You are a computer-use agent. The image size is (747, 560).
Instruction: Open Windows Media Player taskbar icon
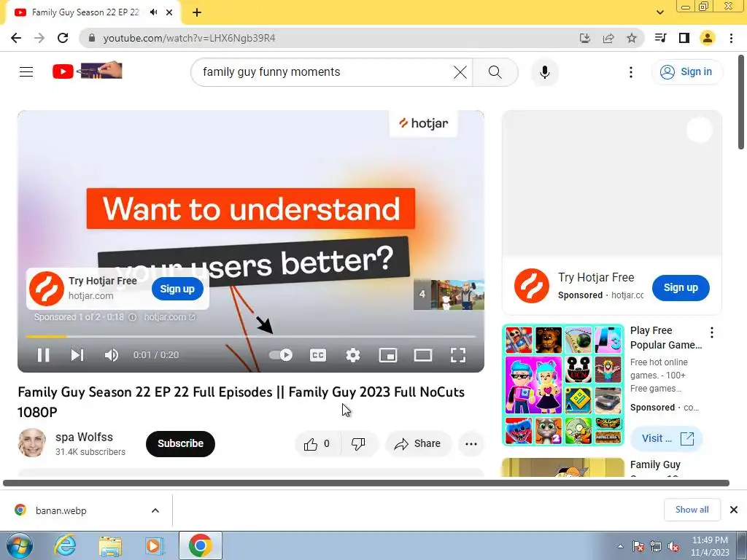tap(155, 545)
